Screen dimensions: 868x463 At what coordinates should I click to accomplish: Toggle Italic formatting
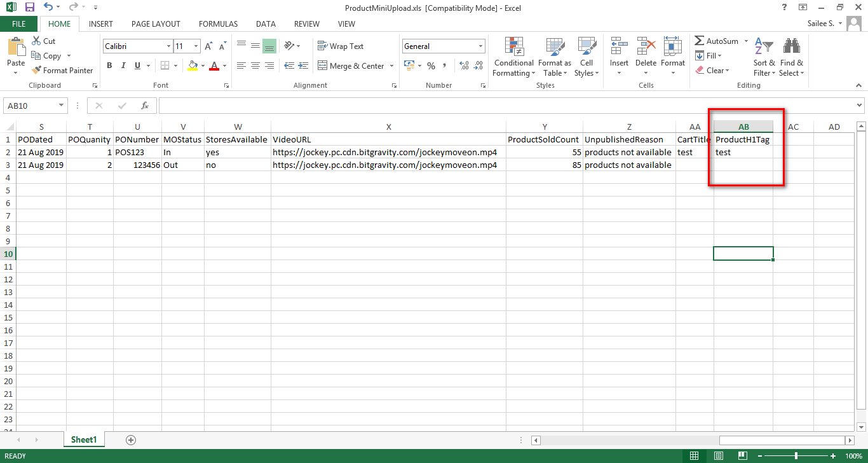tap(123, 66)
